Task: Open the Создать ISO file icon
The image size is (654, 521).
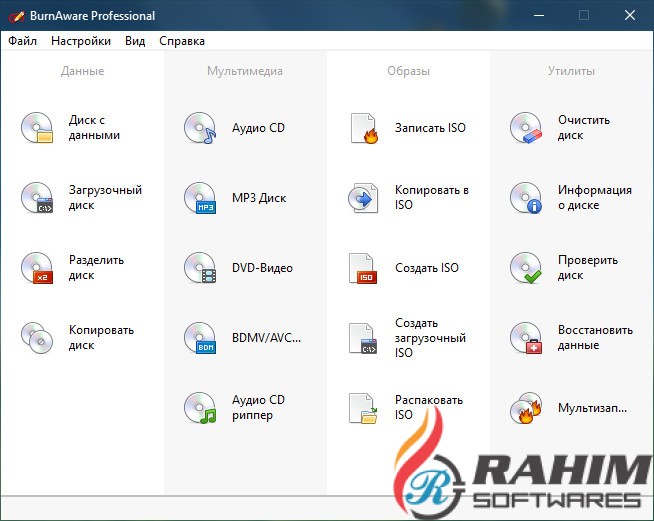Action: (363, 268)
